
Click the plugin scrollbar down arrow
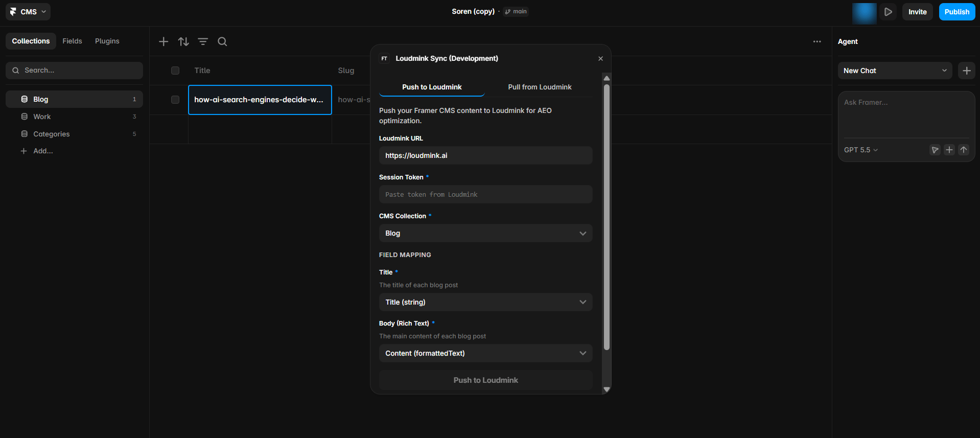(x=606, y=389)
